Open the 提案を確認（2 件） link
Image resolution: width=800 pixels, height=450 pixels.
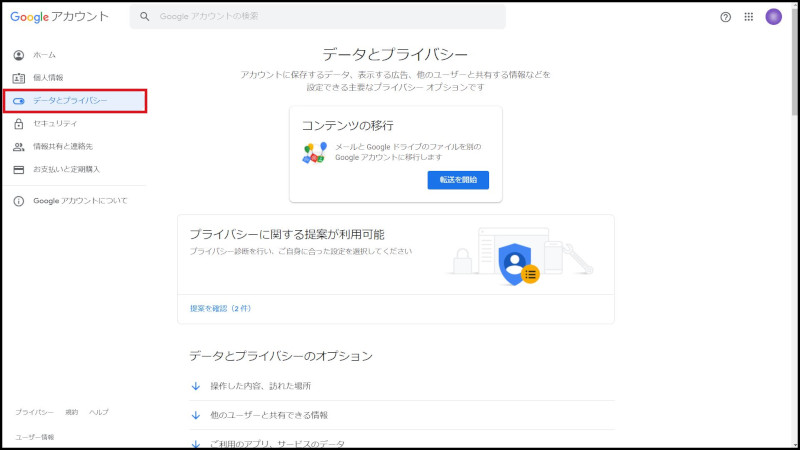coord(220,309)
